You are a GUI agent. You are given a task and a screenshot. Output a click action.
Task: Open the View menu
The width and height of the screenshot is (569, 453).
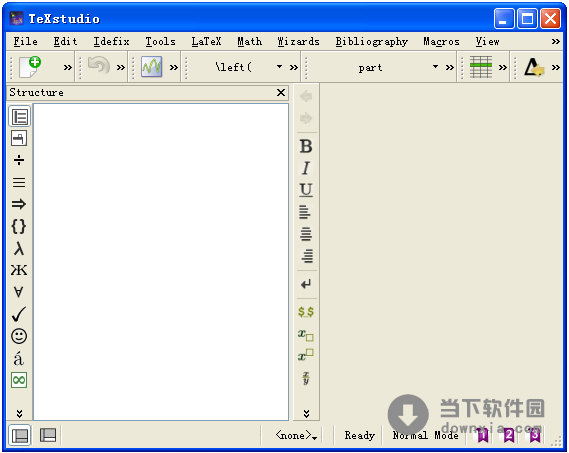point(487,41)
